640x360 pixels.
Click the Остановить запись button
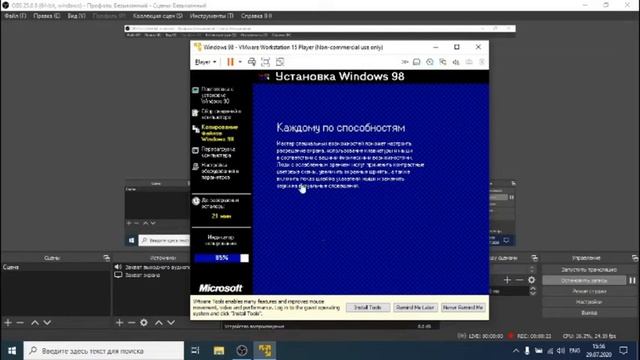pyautogui.click(x=584, y=280)
